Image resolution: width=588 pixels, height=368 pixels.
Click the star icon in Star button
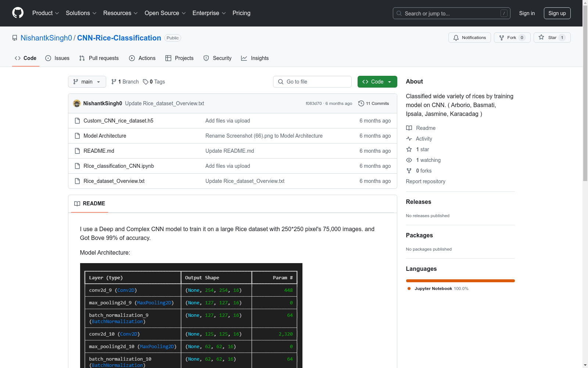tap(541, 37)
